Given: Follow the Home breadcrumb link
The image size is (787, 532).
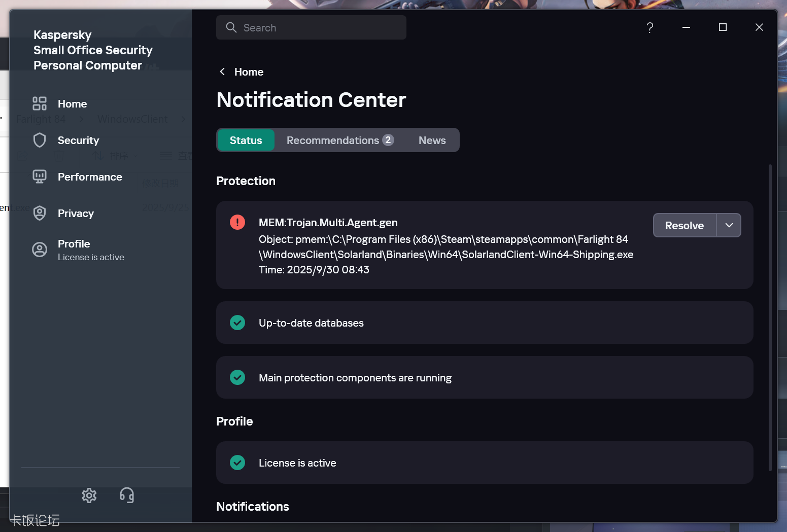Looking at the screenshot, I should [249, 72].
